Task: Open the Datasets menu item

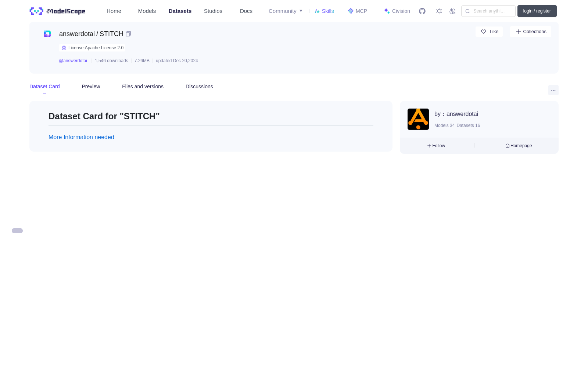Action: [180, 11]
